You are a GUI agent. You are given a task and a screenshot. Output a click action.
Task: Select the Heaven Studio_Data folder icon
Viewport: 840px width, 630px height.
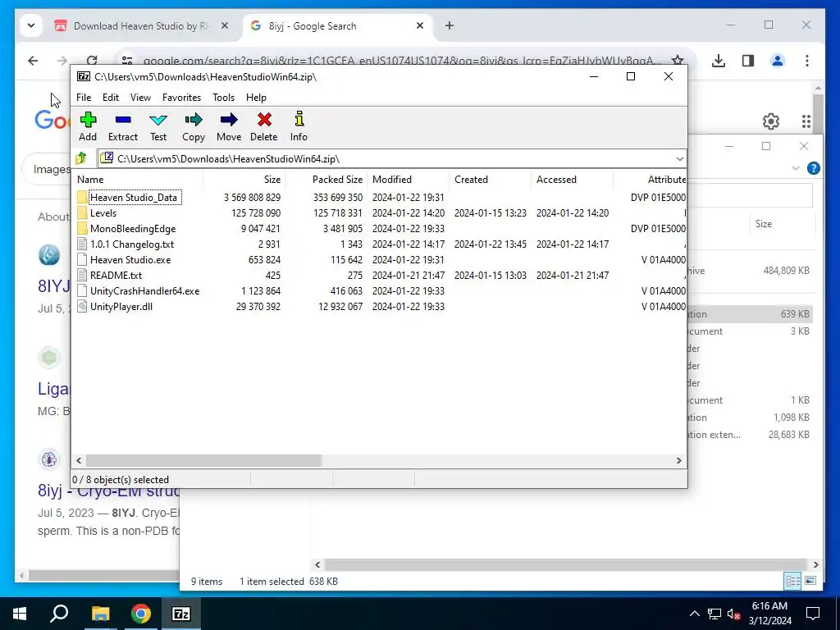point(82,197)
